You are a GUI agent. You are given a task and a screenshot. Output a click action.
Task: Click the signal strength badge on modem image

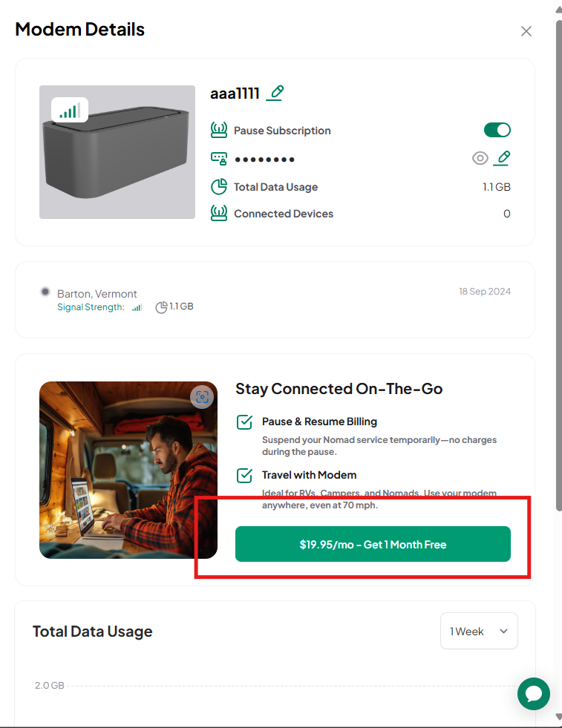[70, 110]
